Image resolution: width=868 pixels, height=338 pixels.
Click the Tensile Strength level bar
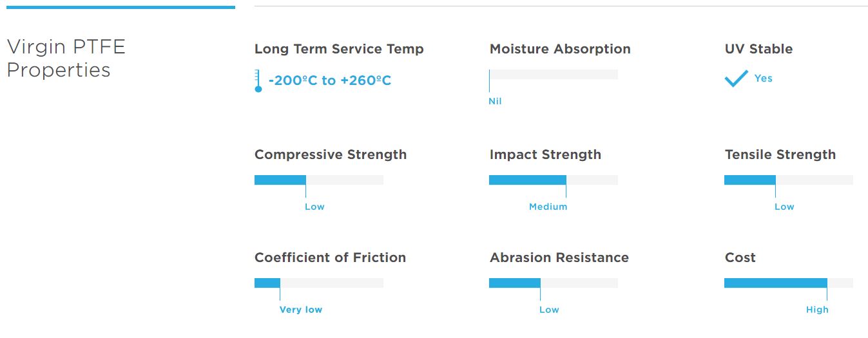coord(789,180)
